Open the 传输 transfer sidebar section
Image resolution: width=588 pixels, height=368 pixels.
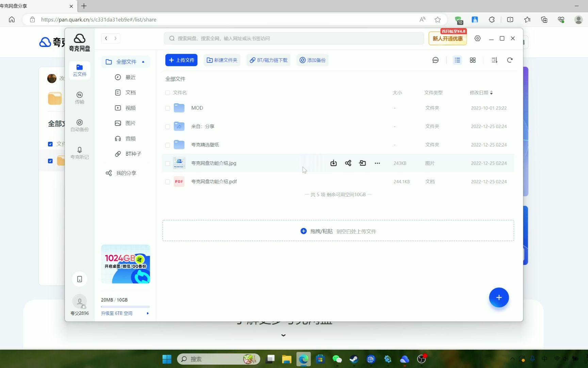coord(79,98)
